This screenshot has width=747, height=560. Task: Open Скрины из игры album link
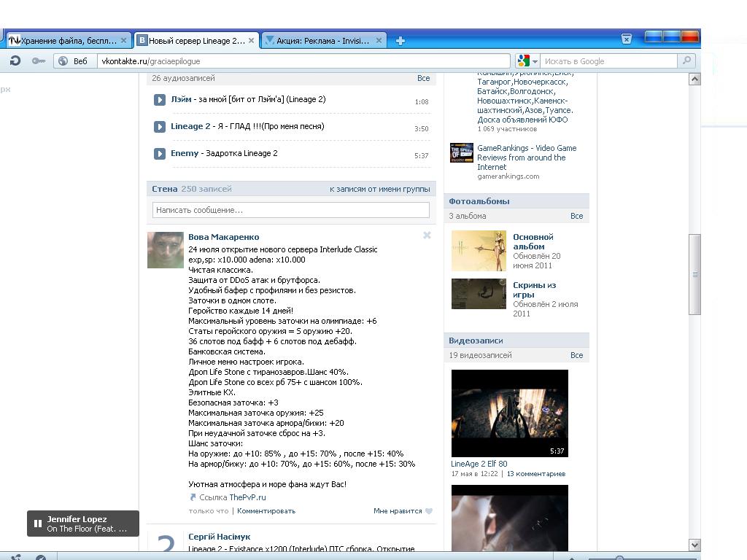[x=535, y=289]
